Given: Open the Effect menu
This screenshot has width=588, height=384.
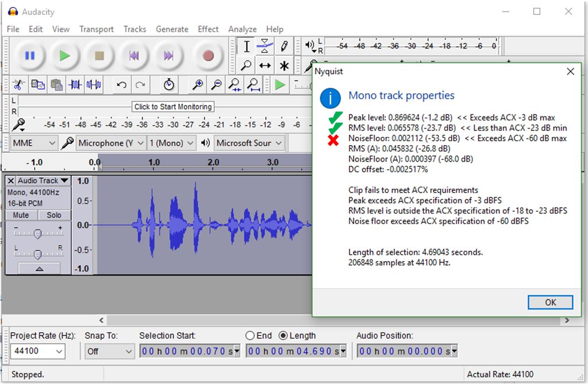Looking at the screenshot, I should (208, 29).
